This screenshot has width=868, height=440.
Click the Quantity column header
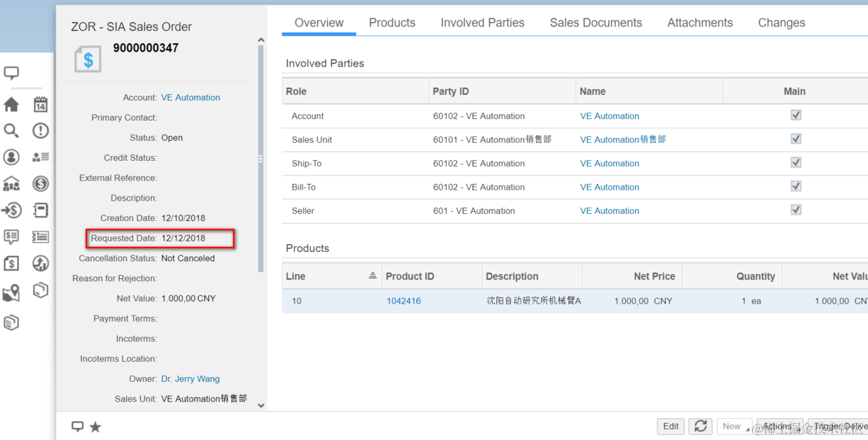[x=732, y=276]
